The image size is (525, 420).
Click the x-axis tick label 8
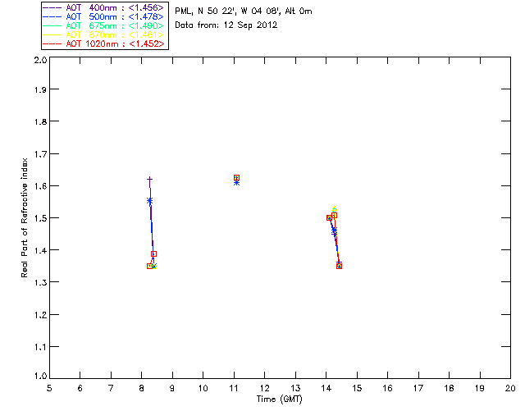tap(142, 388)
